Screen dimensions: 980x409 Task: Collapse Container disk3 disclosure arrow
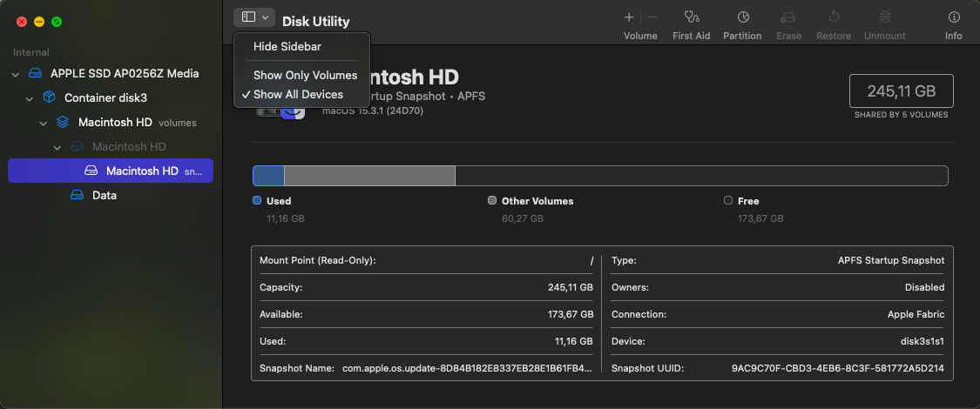[30, 98]
